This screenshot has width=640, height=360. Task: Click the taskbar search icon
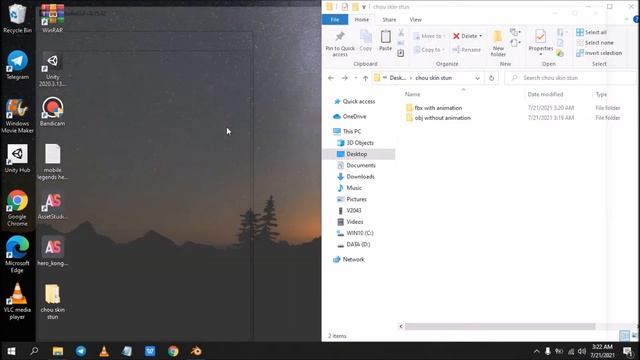(x=34, y=351)
